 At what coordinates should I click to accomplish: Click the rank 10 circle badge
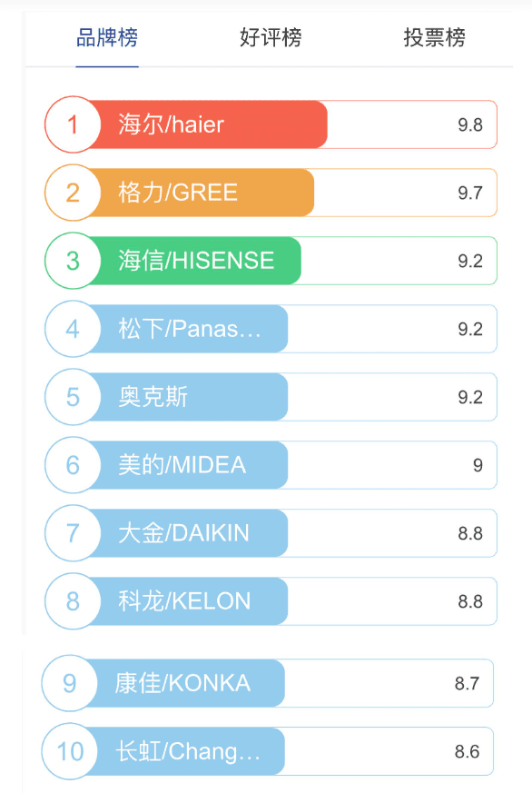coord(69,751)
